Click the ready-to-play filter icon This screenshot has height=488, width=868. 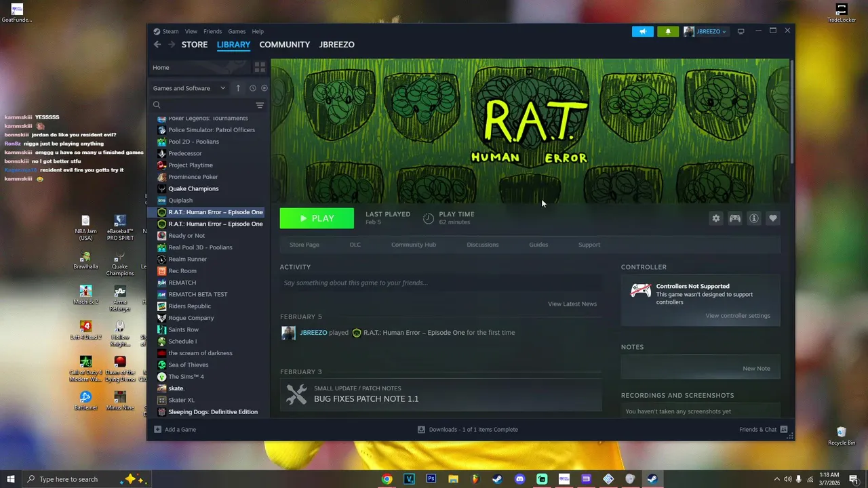point(264,88)
